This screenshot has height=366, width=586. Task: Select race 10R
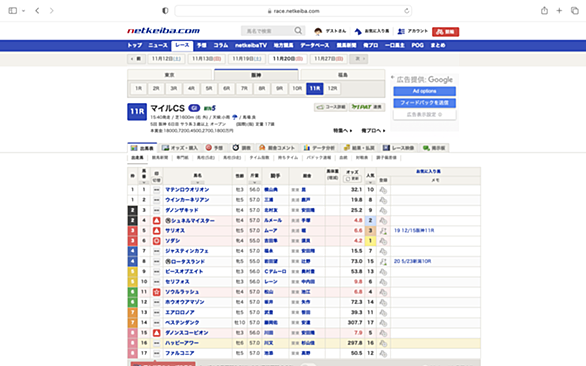pyautogui.click(x=297, y=89)
